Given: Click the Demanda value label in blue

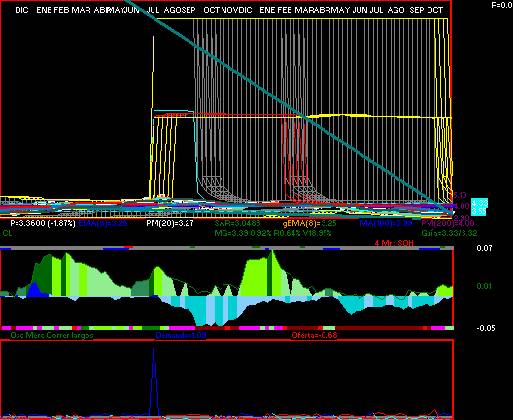Looking at the screenshot, I should pyautogui.click(x=181, y=335).
